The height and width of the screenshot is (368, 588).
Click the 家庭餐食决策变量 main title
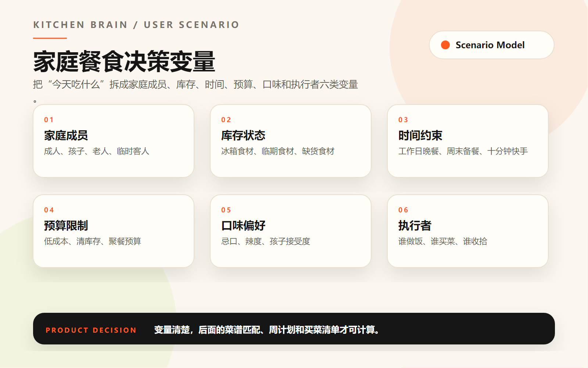tap(124, 61)
